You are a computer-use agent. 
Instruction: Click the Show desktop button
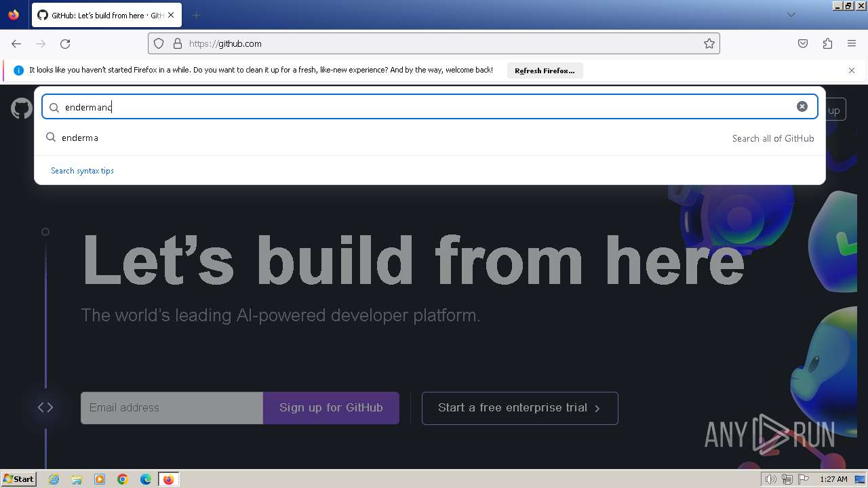tap(860, 479)
